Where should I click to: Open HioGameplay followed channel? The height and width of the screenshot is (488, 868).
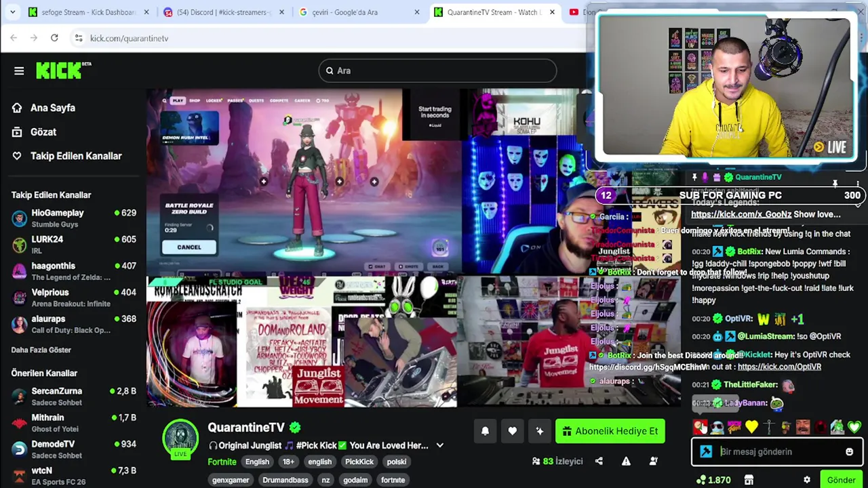tap(73, 218)
